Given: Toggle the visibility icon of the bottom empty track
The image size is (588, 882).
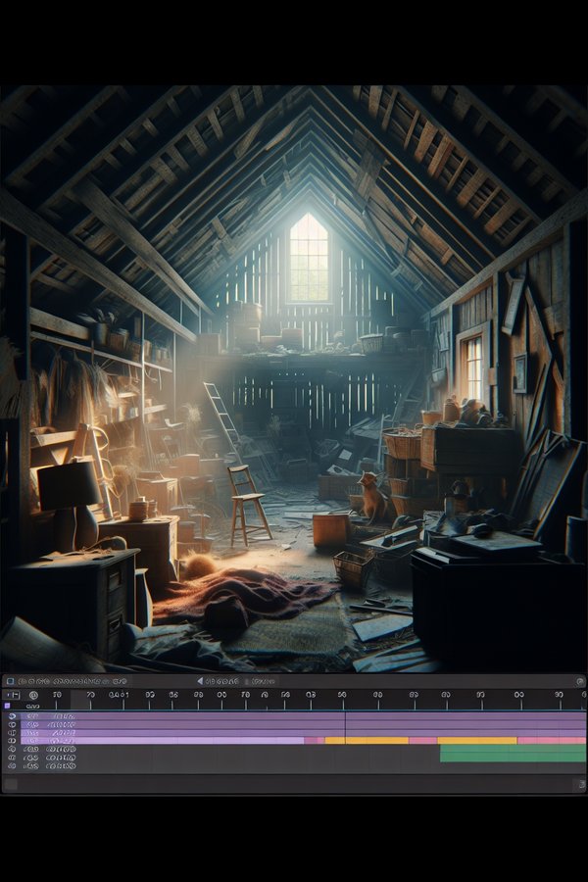Looking at the screenshot, I should [13, 766].
